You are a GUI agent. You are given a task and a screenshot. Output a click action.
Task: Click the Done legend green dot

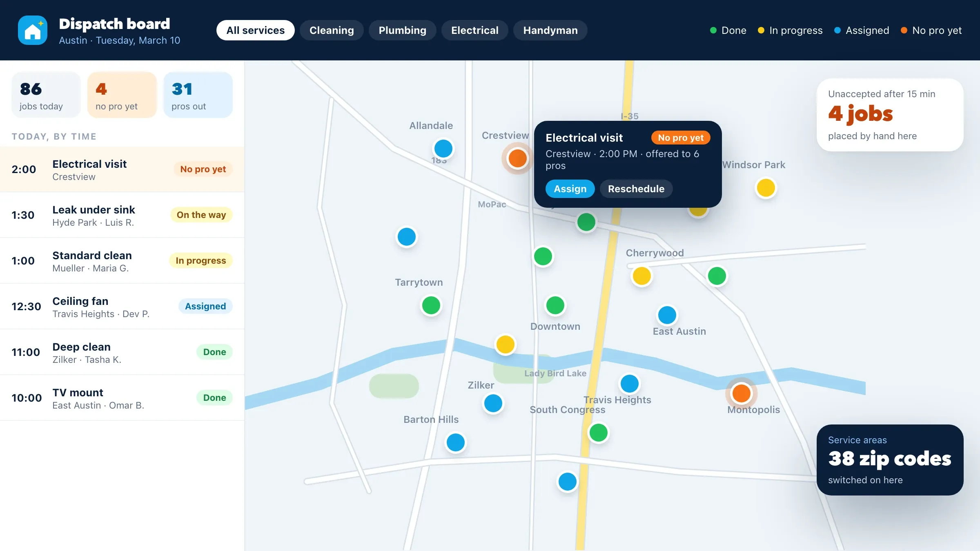(x=713, y=30)
